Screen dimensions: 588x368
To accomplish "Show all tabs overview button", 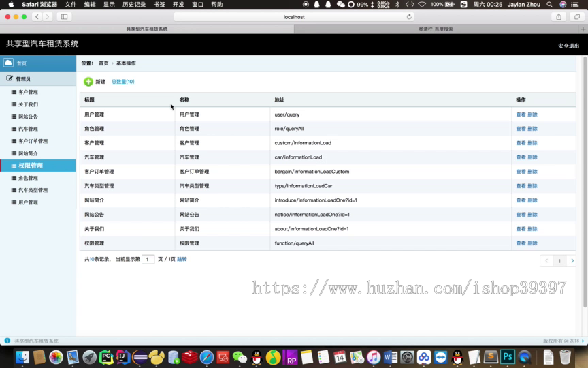I will click(576, 16).
